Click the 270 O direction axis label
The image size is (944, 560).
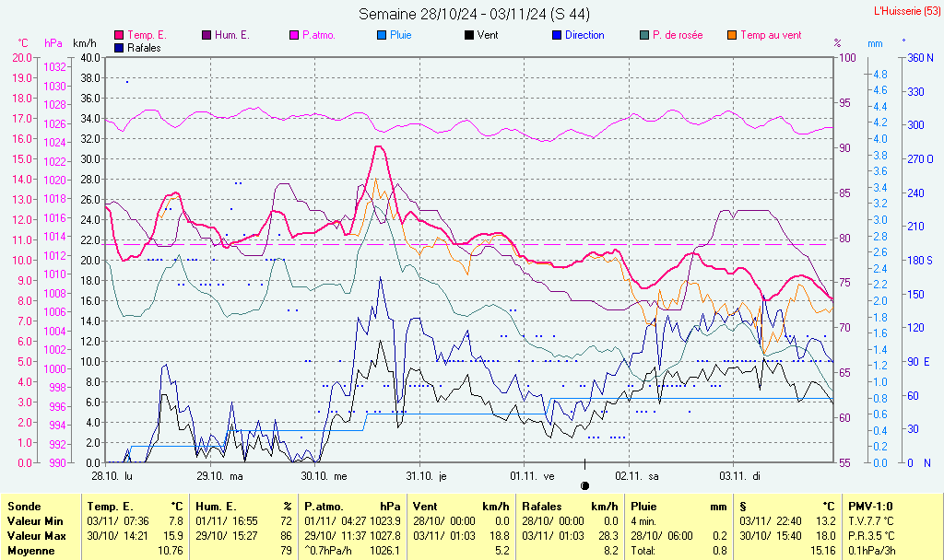(921, 159)
